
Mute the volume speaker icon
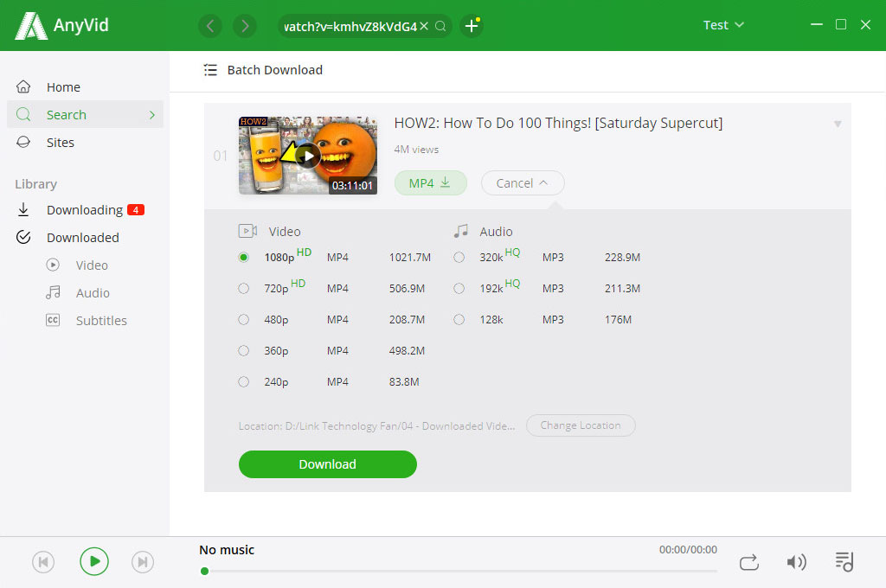tap(796, 562)
